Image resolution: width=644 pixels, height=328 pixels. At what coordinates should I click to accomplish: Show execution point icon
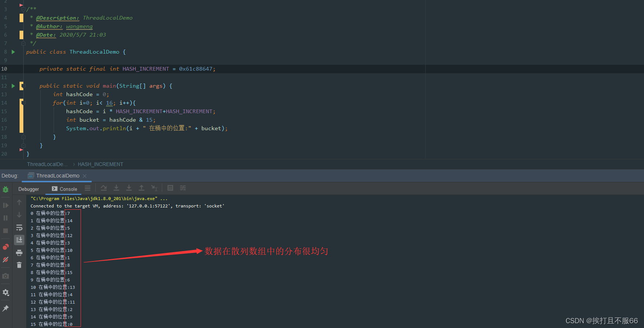[88, 188]
